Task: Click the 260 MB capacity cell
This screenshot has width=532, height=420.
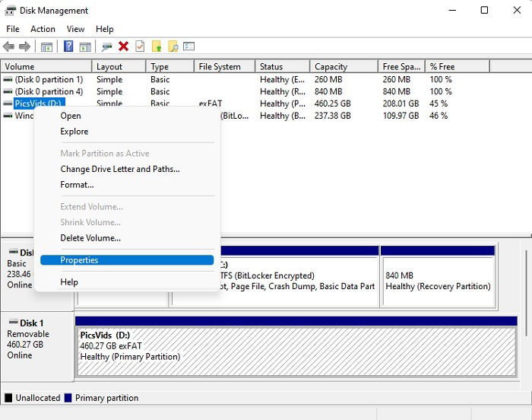Action: pyautogui.click(x=328, y=80)
